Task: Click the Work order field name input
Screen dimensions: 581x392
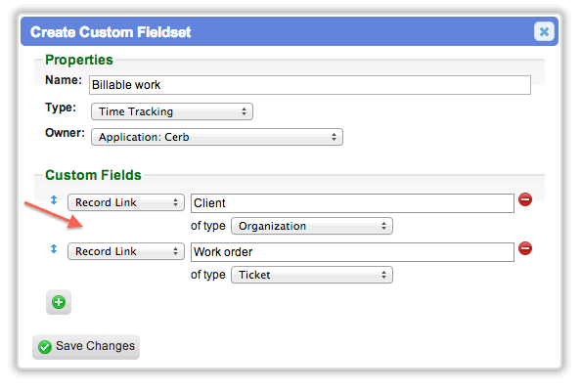Action: click(x=352, y=252)
